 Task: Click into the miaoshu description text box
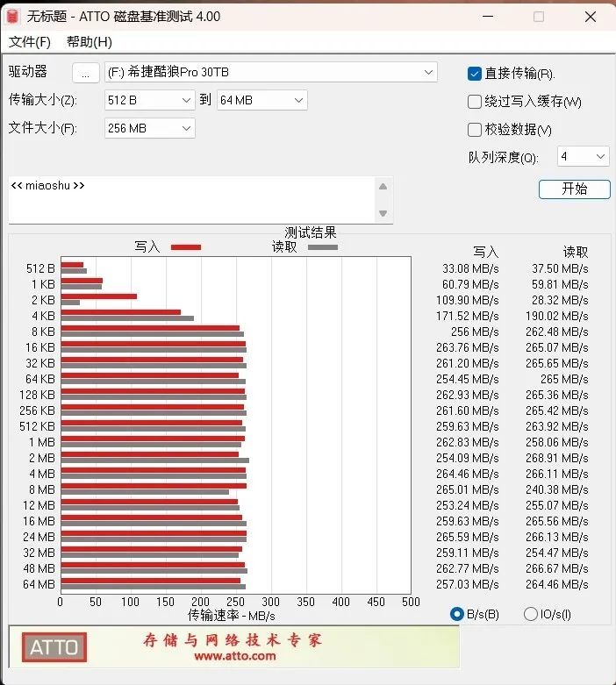(x=191, y=200)
